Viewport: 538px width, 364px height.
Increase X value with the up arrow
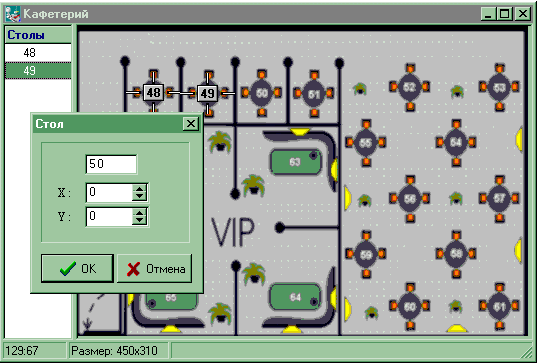click(139, 188)
